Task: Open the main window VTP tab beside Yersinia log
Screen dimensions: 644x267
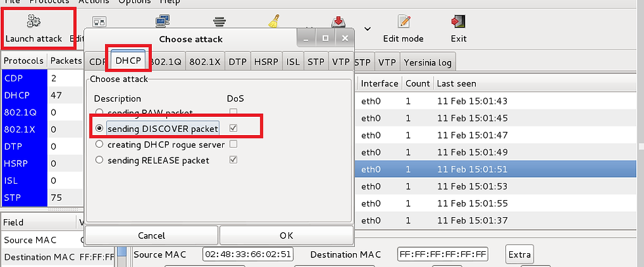Action: [x=387, y=63]
